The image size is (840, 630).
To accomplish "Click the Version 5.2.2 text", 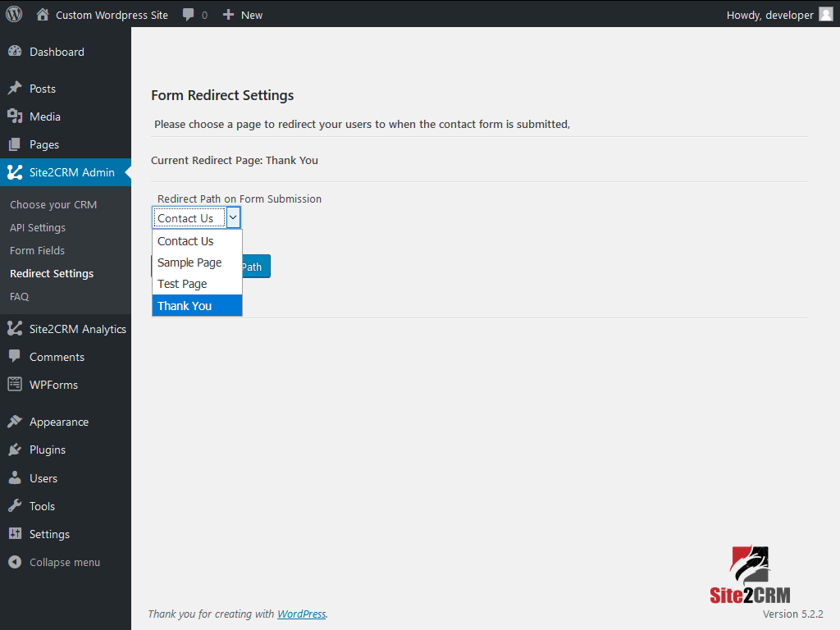I will click(793, 614).
